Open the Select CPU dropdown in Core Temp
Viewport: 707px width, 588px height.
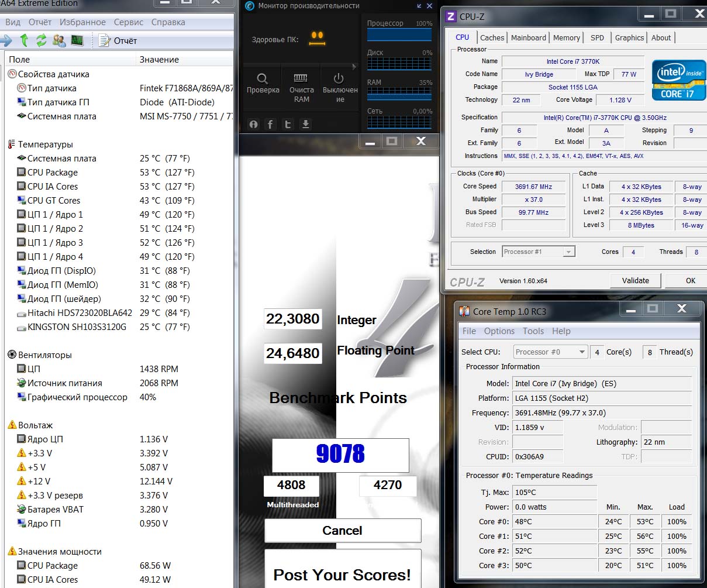[x=550, y=352]
